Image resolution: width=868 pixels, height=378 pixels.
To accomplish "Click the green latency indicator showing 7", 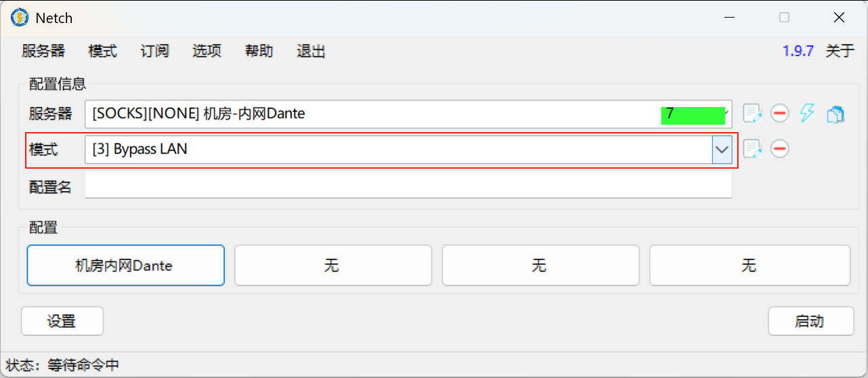I will coord(694,114).
